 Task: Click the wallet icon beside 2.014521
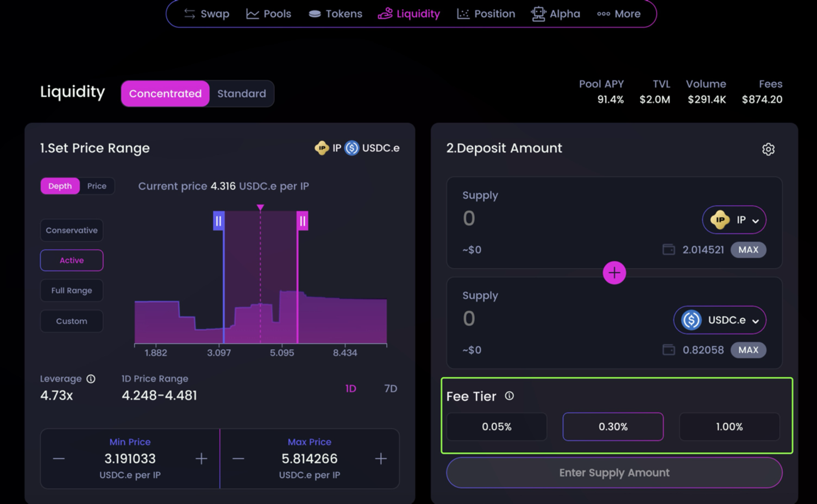click(x=669, y=250)
